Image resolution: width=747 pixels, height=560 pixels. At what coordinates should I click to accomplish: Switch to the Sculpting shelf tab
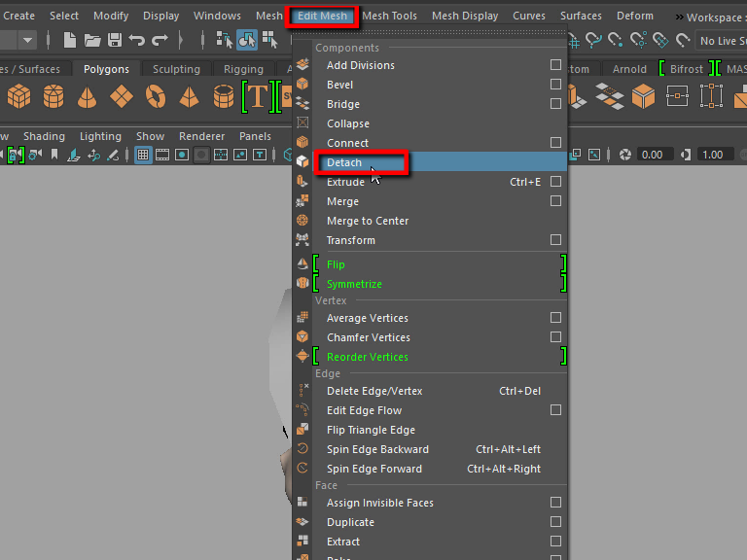coord(176,69)
